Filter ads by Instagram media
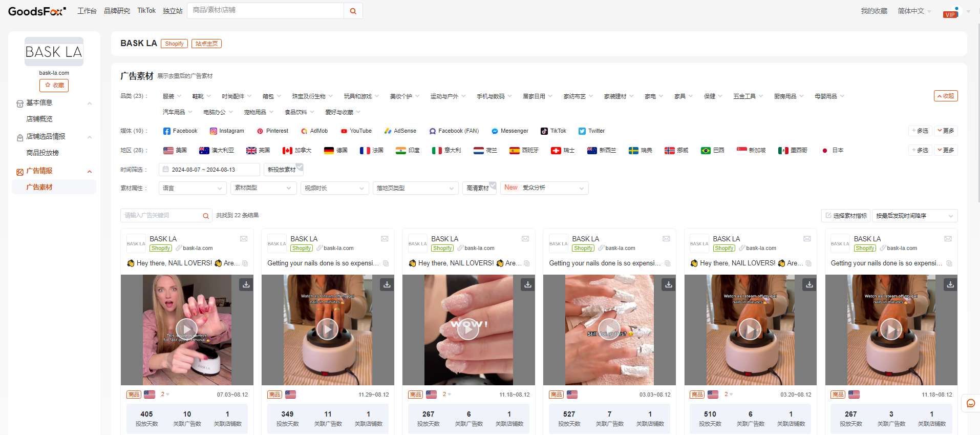The image size is (980, 435). tap(227, 131)
